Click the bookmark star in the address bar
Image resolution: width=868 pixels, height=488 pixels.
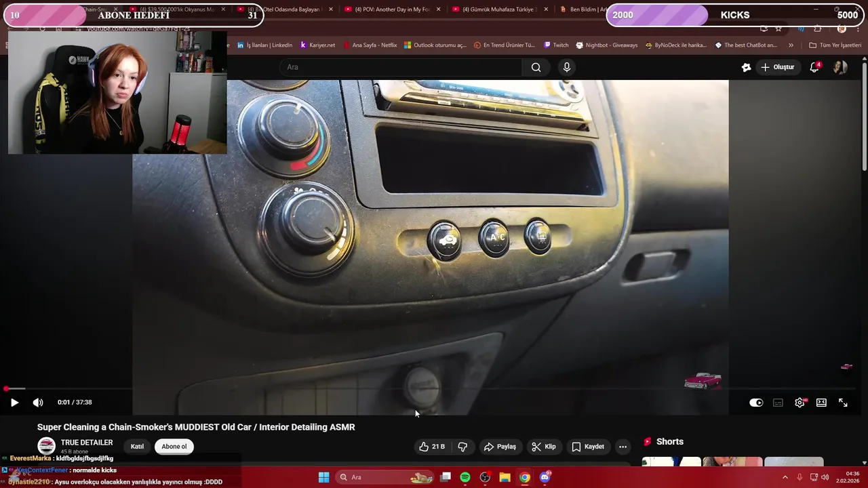[778, 28]
